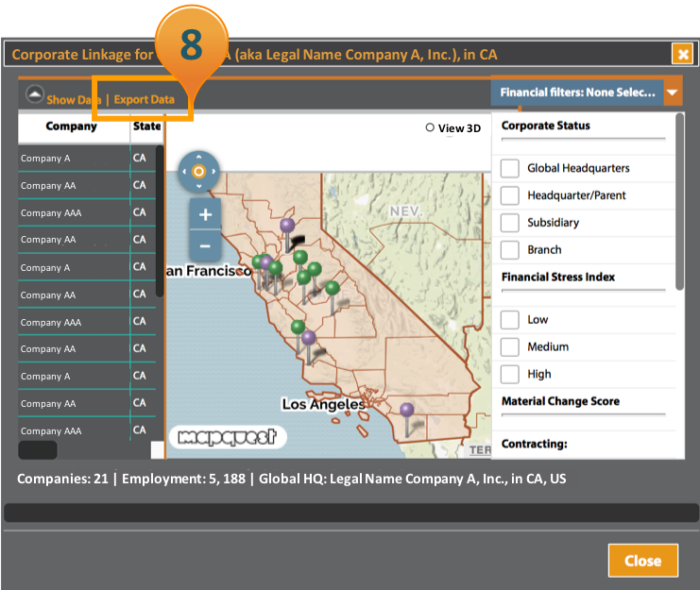The image size is (700, 590).
Task: Click the Company column header
Action: tap(72, 126)
